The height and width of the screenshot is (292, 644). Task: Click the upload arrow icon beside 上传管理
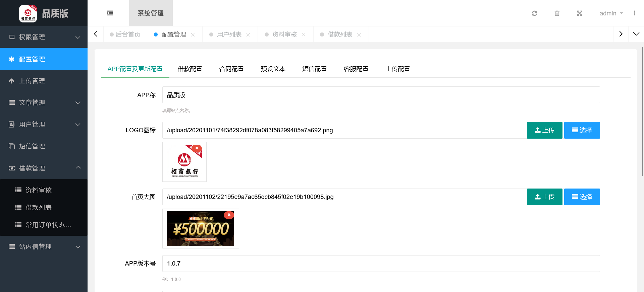click(11, 81)
